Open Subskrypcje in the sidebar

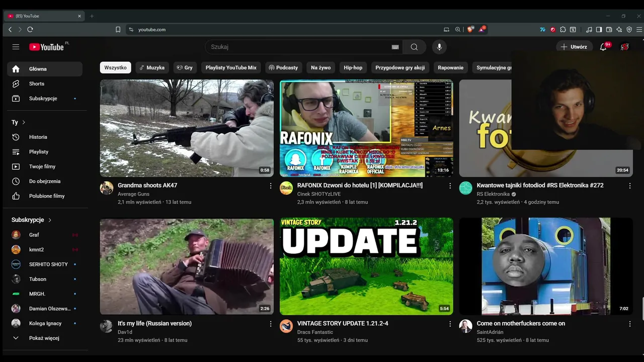pos(45,99)
